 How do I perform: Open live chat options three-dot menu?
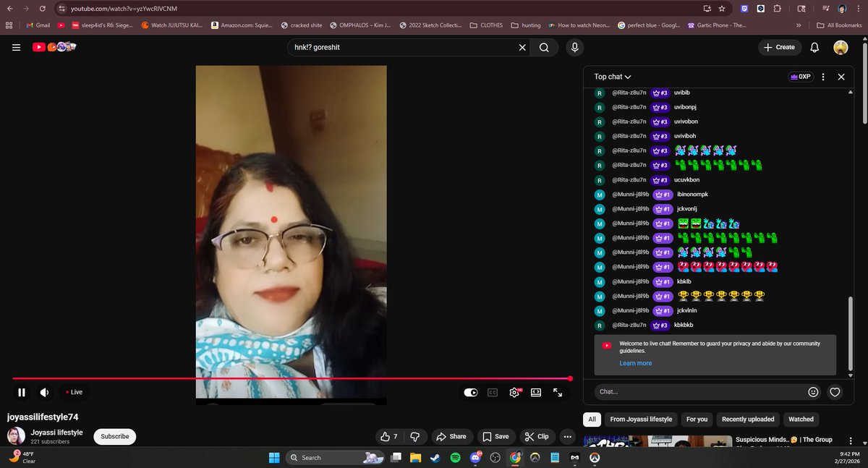pos(823,77)
